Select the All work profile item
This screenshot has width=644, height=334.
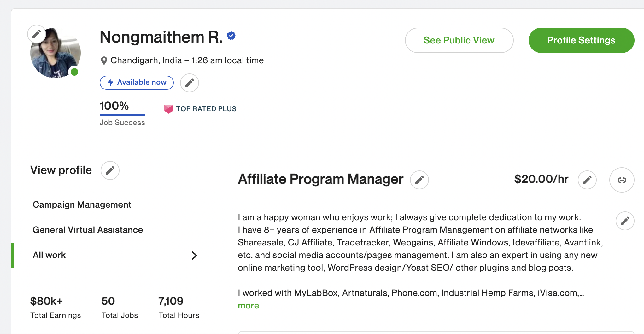(x=49, y=255)
